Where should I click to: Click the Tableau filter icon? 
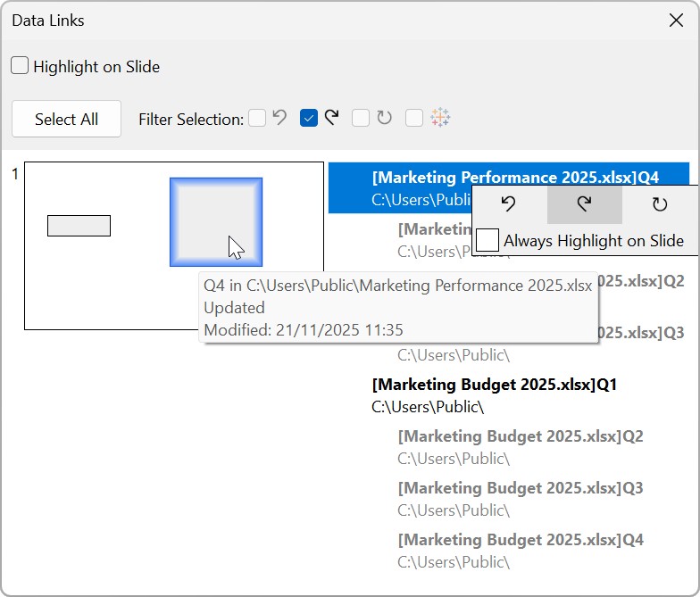440,118
